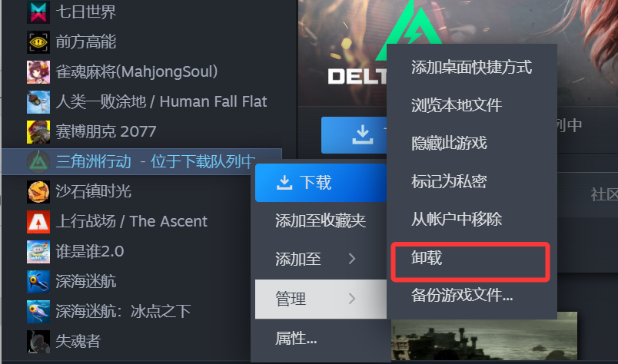618x364 pixels.
Task: Click the 赛博朋克 2077 game icon
Action: (38, 132)
